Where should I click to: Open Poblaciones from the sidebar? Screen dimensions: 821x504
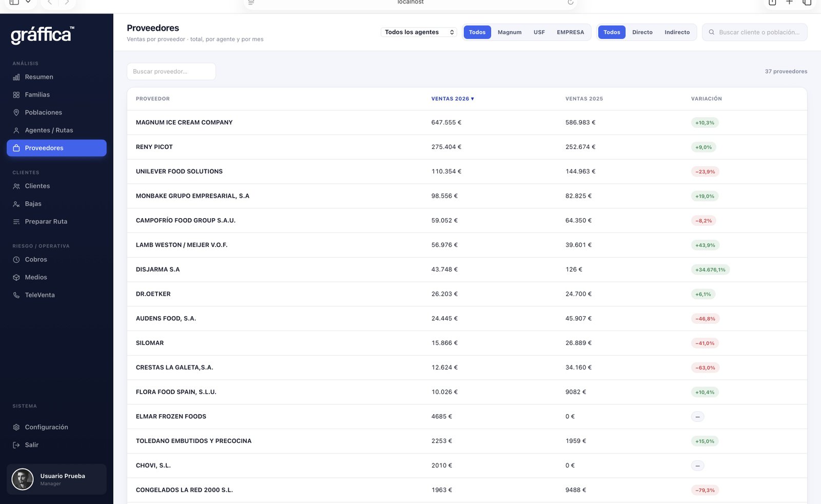click(56, 112)
